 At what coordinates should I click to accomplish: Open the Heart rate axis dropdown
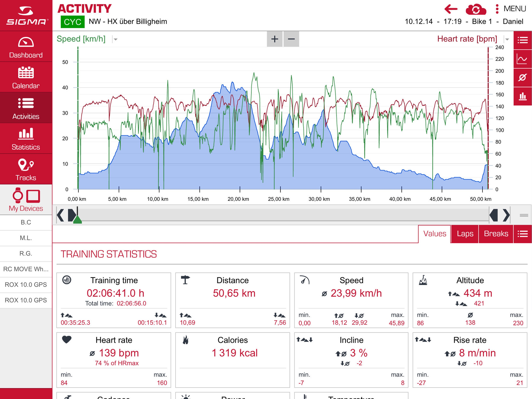coord(507,39)
